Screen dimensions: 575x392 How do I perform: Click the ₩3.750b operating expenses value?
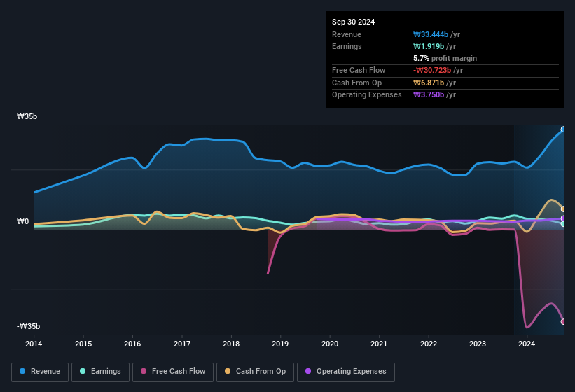coord(429,95)
